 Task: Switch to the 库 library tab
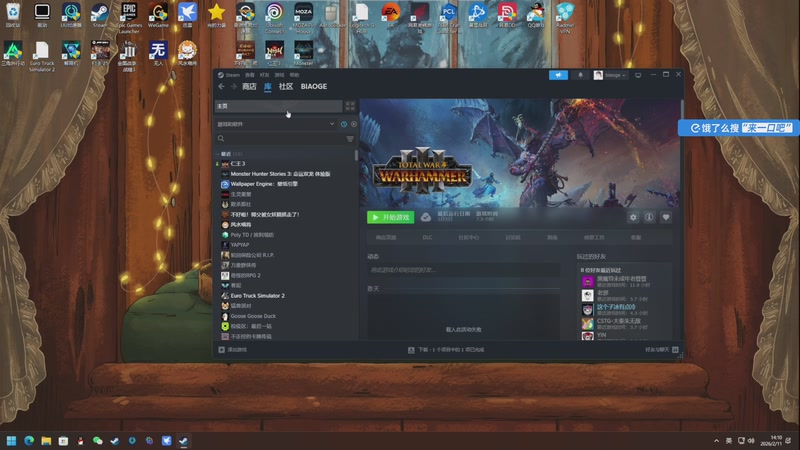click(268, 87)
